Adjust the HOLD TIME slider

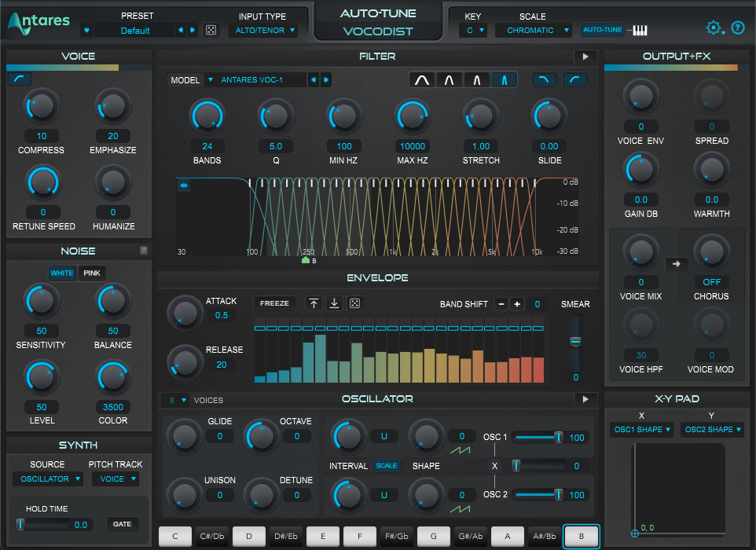[x=42, y=524]
